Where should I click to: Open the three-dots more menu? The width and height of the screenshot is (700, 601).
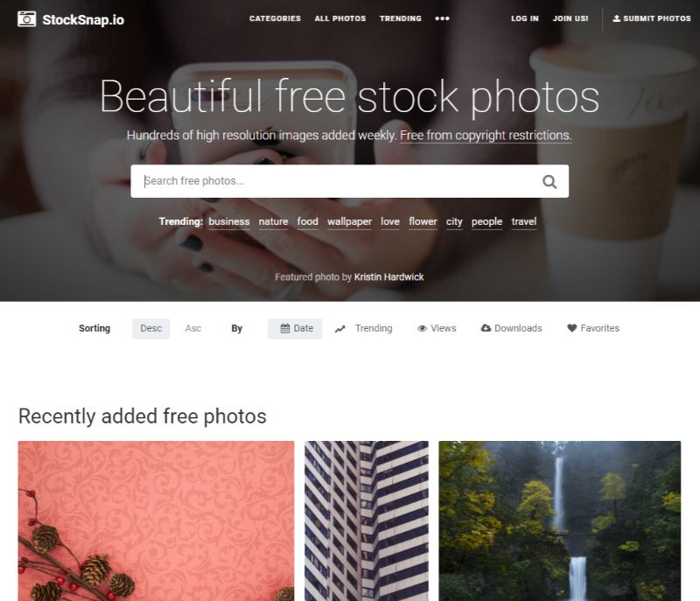pyautogui.click(x=442, y=18)
